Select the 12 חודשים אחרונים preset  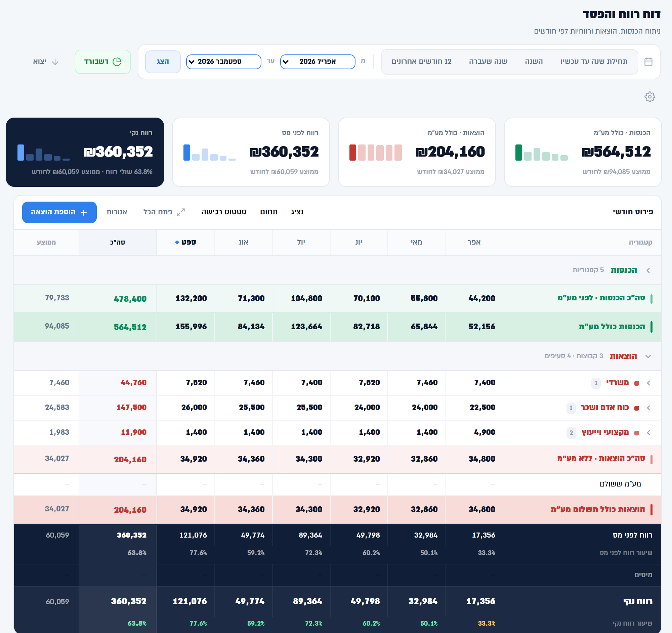[422, 61]
